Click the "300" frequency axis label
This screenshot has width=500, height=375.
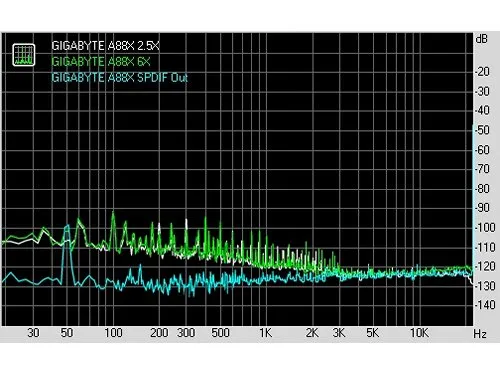point(186,333)
